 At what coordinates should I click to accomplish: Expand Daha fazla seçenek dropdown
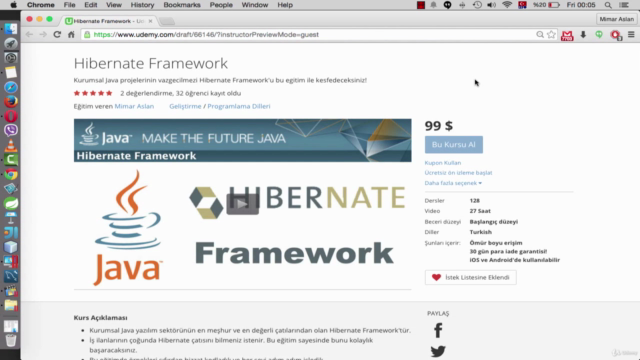453,183
